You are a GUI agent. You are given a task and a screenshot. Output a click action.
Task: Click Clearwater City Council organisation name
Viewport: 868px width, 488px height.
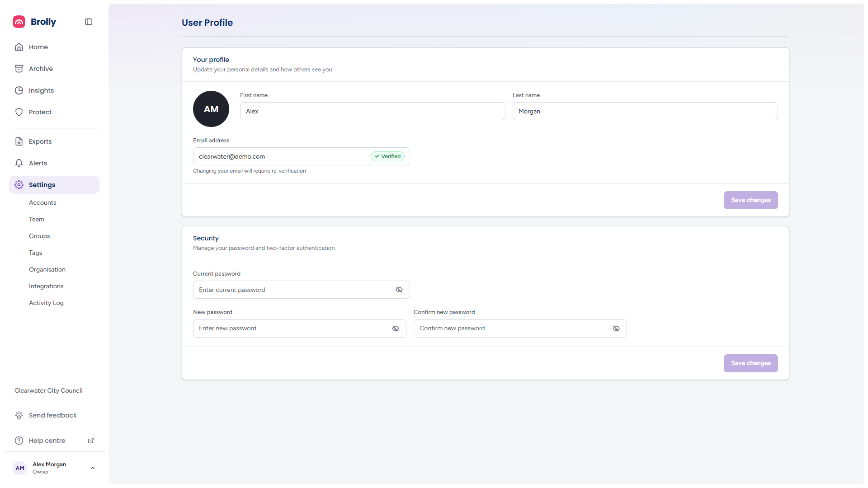(x=48, y=390)
